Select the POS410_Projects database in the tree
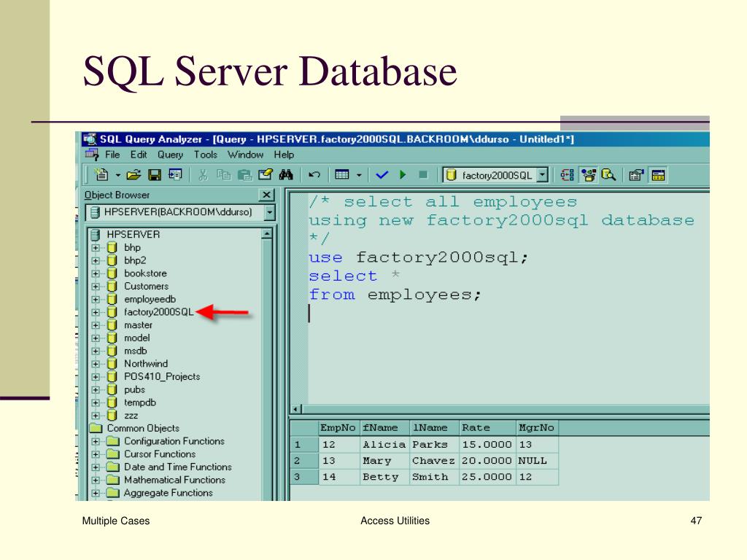This screenshot has height=560, width=747. coord(162,377)
